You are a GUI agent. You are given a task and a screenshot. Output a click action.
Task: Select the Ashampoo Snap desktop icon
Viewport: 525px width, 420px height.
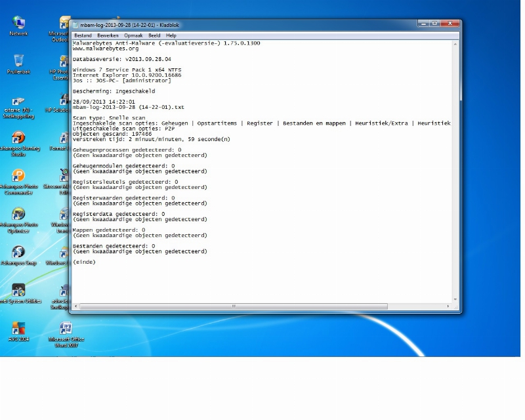pos(18,255)
